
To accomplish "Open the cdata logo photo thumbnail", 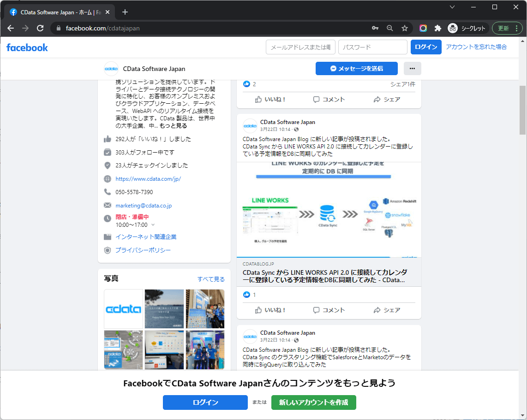I will pyautogui.click(x=123, y=309).
